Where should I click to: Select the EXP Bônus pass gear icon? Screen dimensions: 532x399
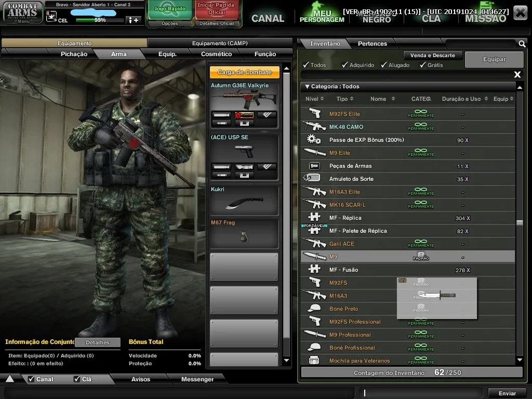[x=314, y=139]
